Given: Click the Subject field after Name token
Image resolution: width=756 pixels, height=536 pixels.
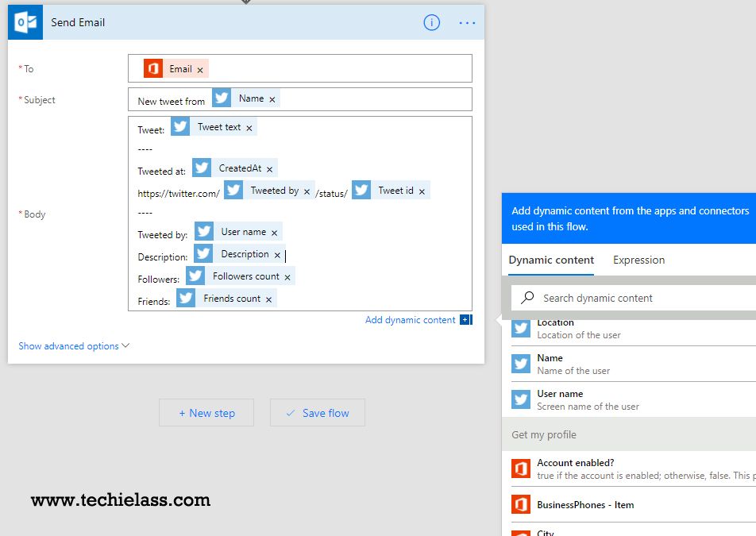Looking at the screenshot, I should tap(376, 99).
